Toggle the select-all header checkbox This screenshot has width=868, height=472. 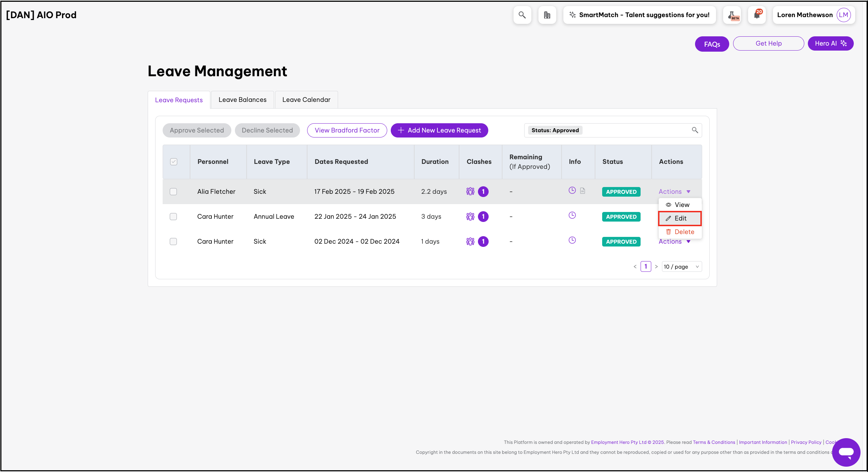tap(174, 162)
